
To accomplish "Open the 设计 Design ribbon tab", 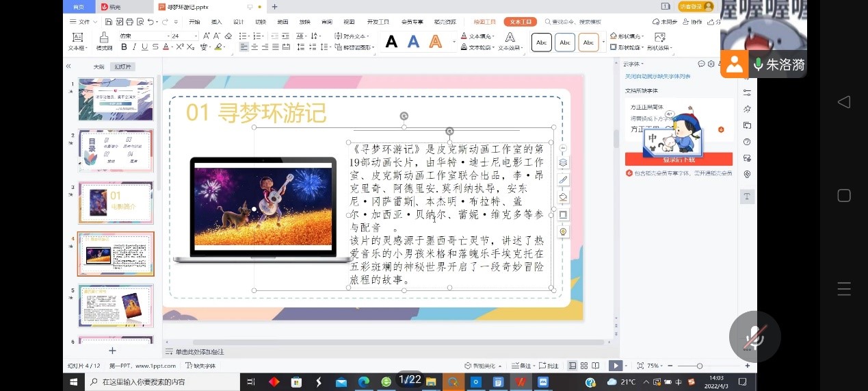I will tap(239, 22).
